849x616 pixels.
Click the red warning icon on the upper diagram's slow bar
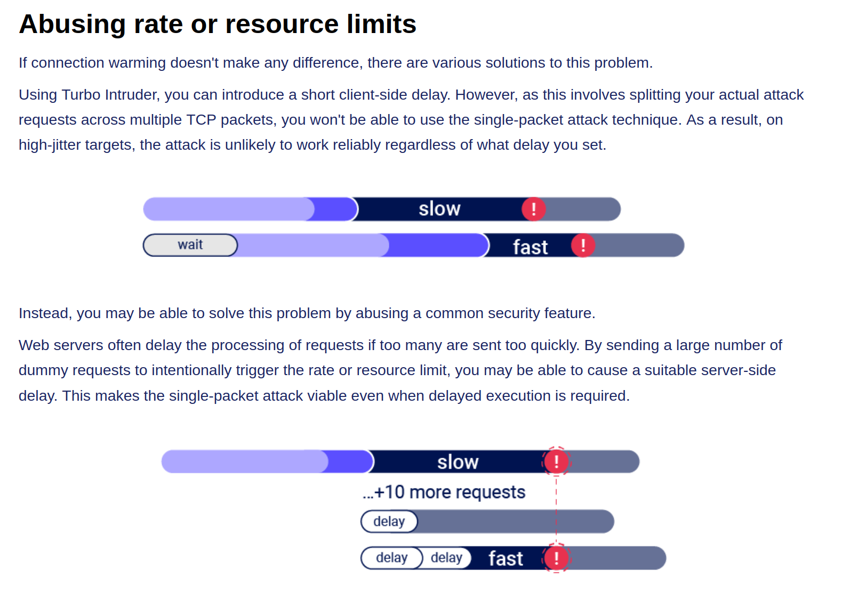(x=533, y=209)
